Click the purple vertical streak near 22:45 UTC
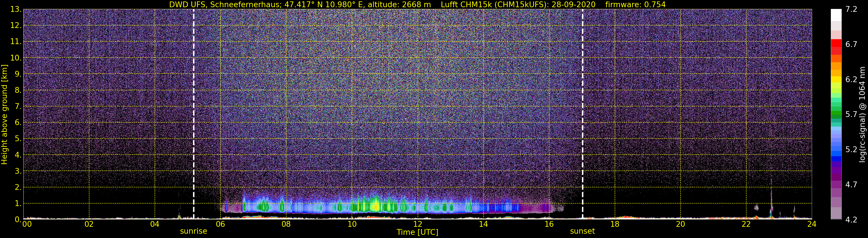The image size is (868, 238). coord(771,199)
